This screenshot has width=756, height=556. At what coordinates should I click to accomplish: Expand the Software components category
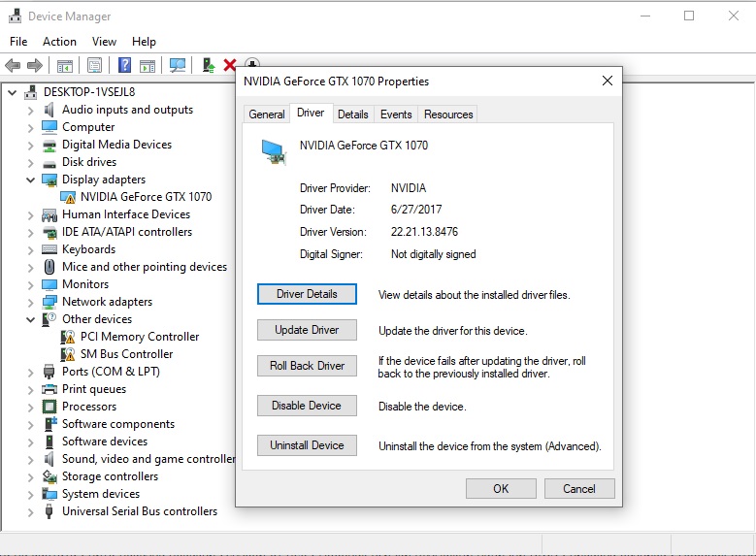coord(30,424)
